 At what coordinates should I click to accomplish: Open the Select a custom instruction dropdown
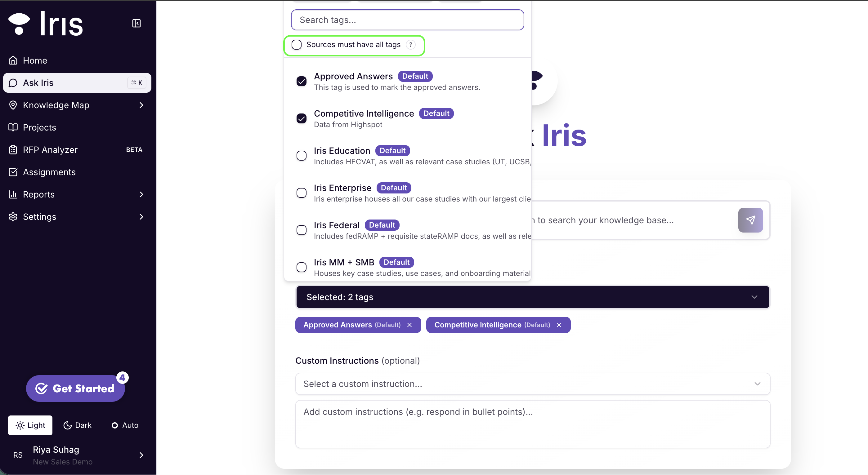533,384
